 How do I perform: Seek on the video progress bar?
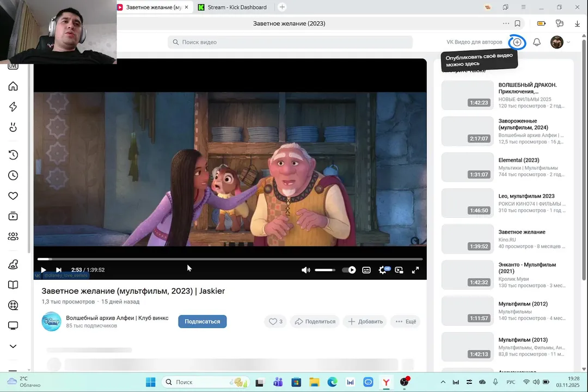pos(230,259)
